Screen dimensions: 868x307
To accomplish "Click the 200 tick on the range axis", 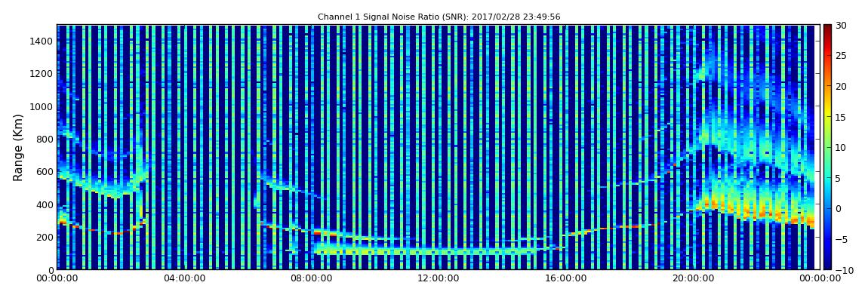I will click(x=45, y=237).
